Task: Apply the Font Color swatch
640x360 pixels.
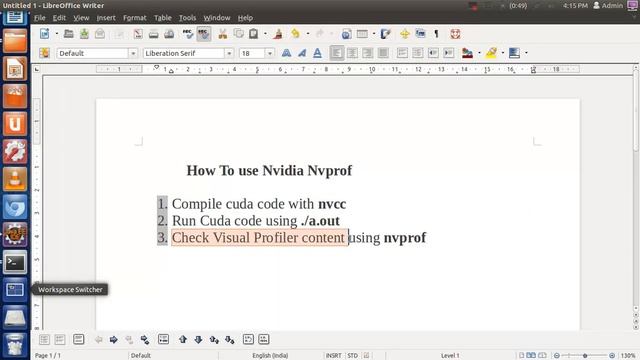Action: (x=467, y=53)
